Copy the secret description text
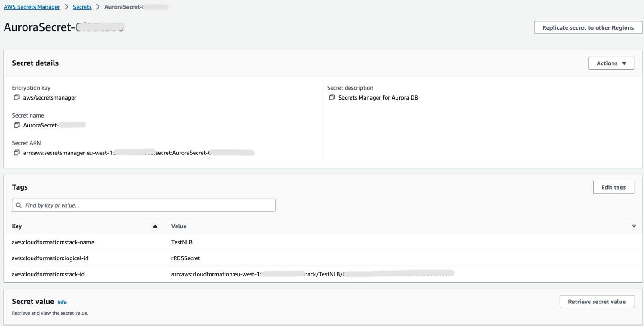Screen dimensions: 644x326 (x=332, y=97)
